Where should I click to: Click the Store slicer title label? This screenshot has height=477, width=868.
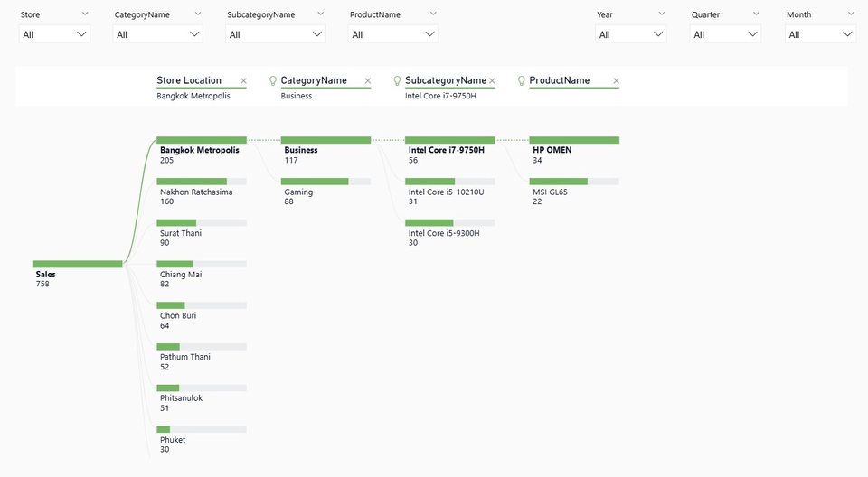point(30,14)
